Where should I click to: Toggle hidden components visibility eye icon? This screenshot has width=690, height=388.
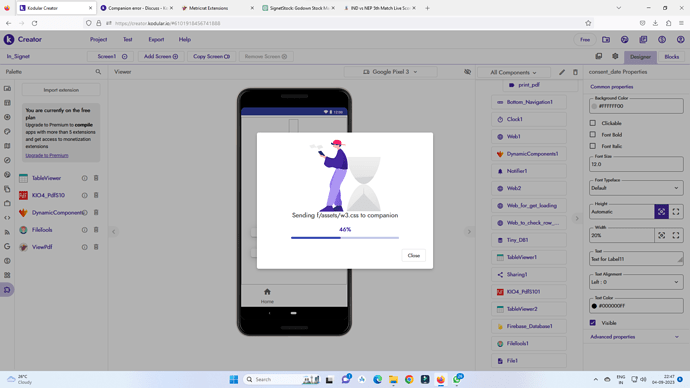click(467, 72)
